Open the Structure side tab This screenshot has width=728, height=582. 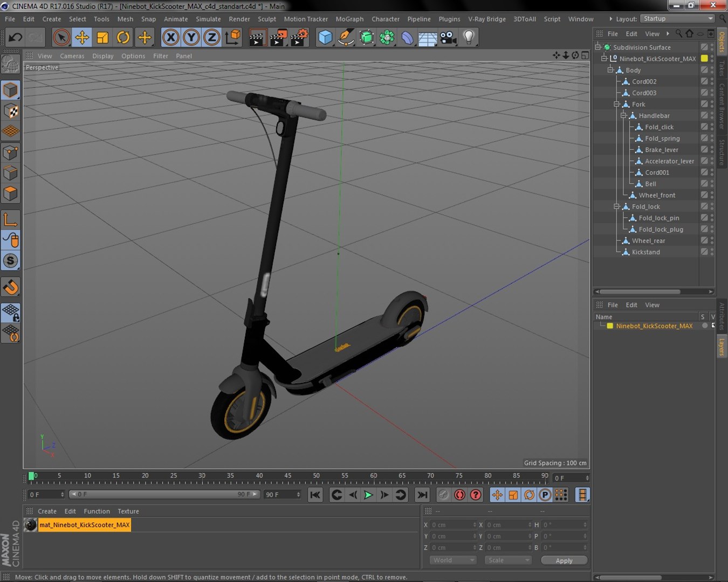tap(722, 153)
